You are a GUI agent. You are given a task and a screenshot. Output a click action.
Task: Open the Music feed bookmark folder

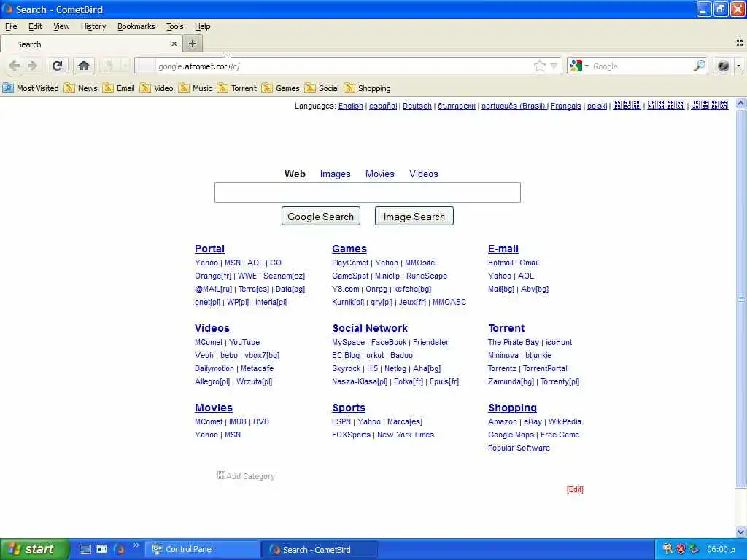coord(196,88)
